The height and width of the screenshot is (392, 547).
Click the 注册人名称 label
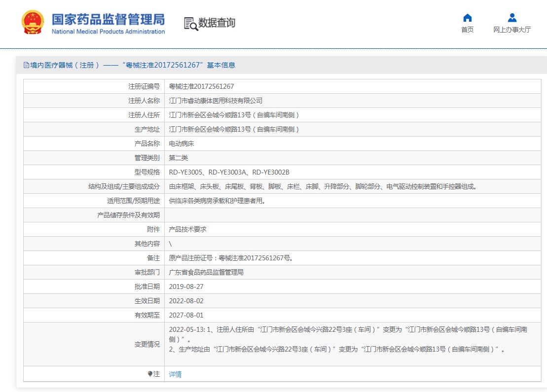pyautogui.click(x=144, y=101)
